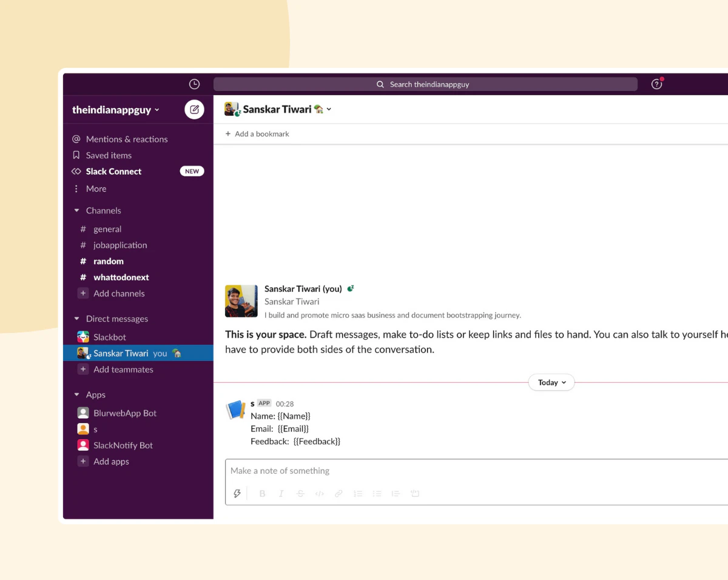Screen dimensions: 728x580
Task: Click Add a bookmark
Action: 257,133
